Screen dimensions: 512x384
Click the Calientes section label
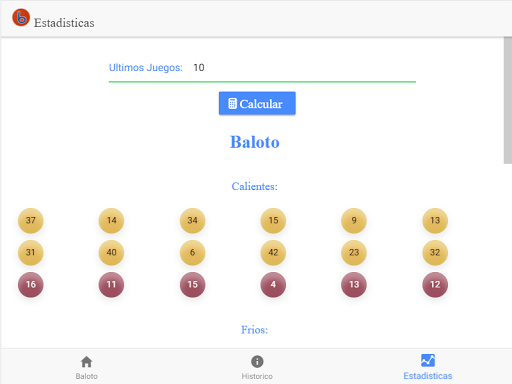click(x=255, y=186)
